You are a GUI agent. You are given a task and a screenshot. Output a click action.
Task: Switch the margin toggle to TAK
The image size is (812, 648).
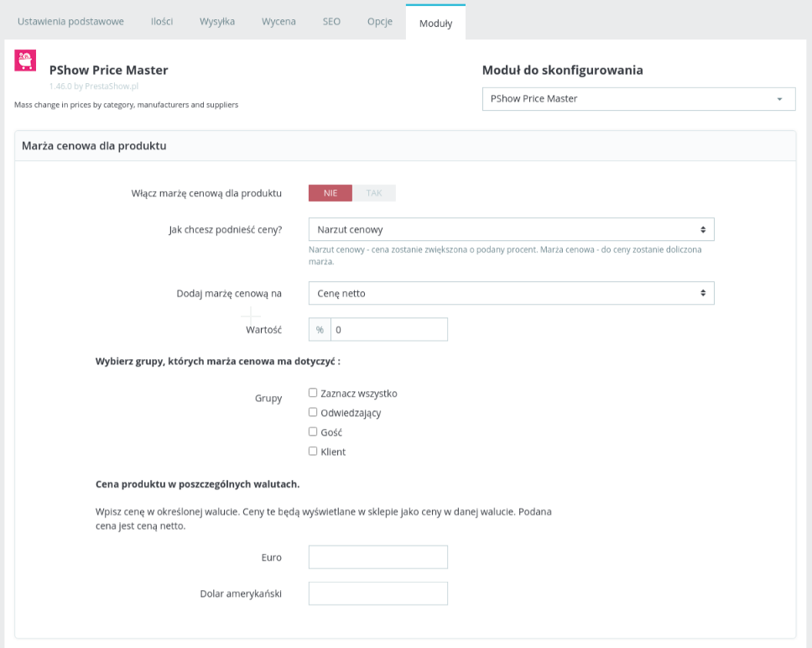click(374, 193)
